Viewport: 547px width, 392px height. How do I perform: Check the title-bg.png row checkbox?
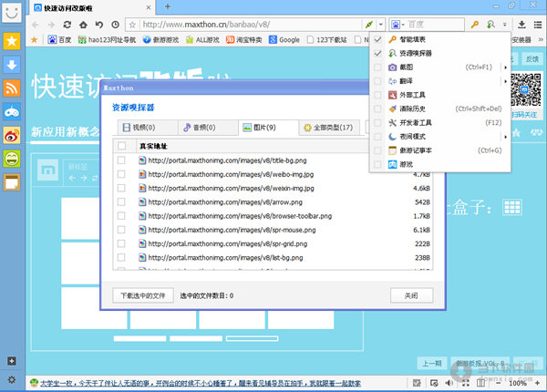pyautogui.click(x=121, y=160)
